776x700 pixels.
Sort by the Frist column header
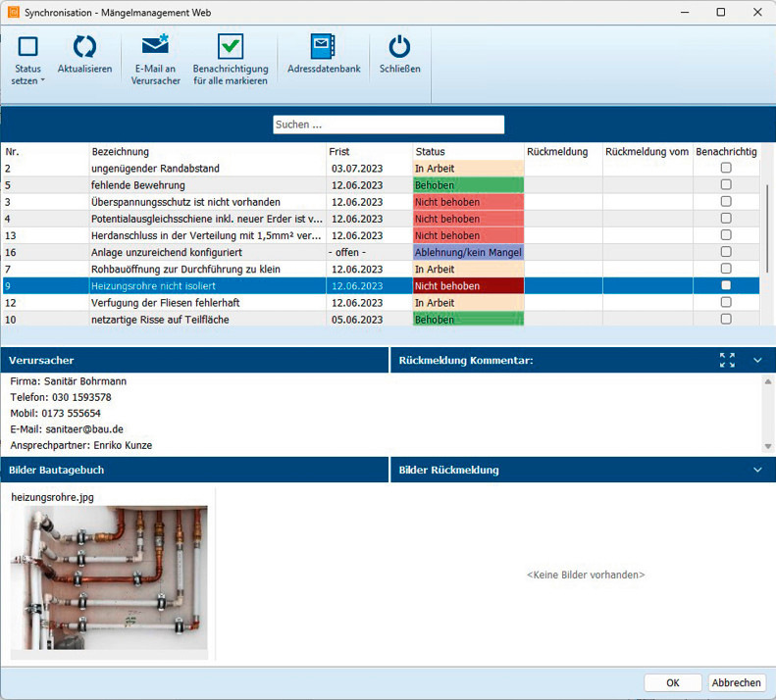[x=340, y=152]
